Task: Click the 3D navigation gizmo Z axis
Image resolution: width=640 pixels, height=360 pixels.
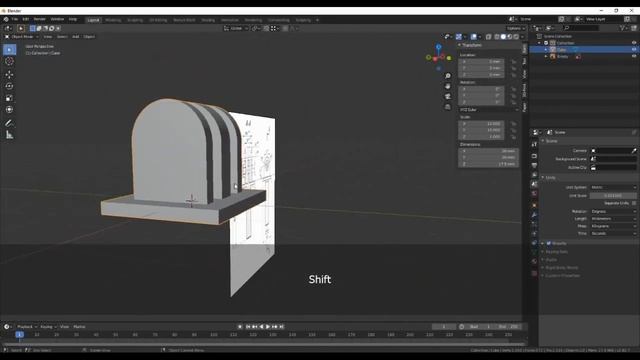Action: pyautogui.click(x=438, y=47)
